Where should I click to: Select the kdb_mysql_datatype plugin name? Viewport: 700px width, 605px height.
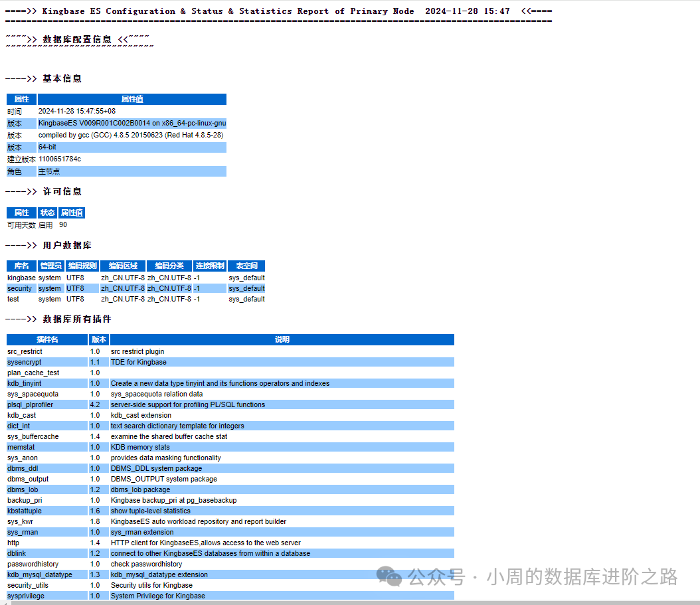coord(40,574)
